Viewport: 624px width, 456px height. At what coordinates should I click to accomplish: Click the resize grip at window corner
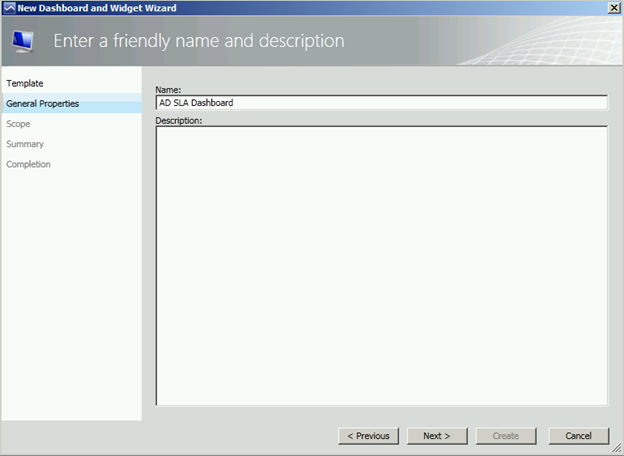point(616,449)
